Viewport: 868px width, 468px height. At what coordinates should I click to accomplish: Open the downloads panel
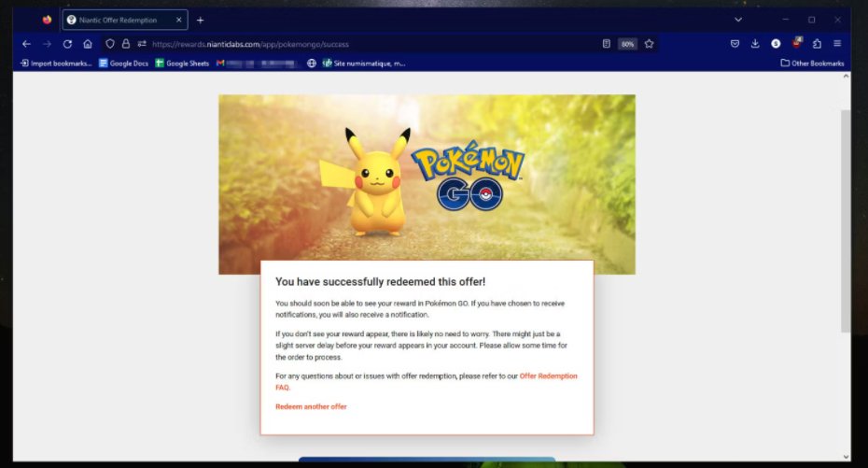tap(755, 44)
